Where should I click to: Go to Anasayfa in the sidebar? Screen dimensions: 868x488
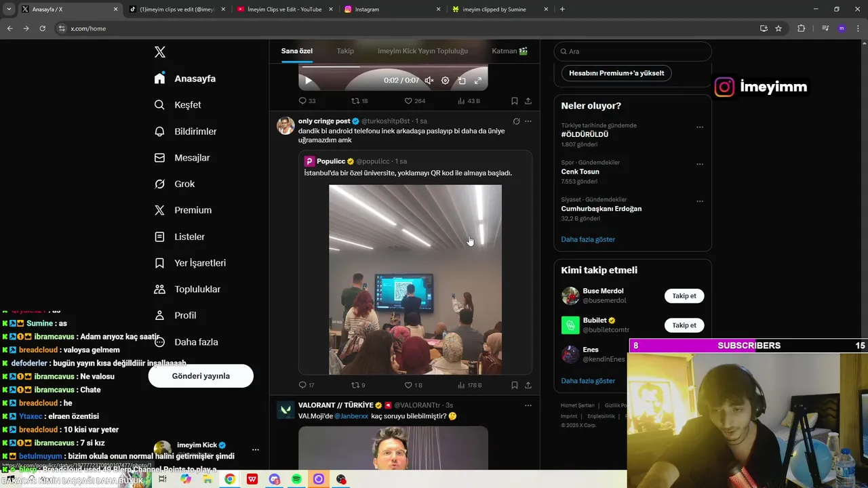(184, 79)
